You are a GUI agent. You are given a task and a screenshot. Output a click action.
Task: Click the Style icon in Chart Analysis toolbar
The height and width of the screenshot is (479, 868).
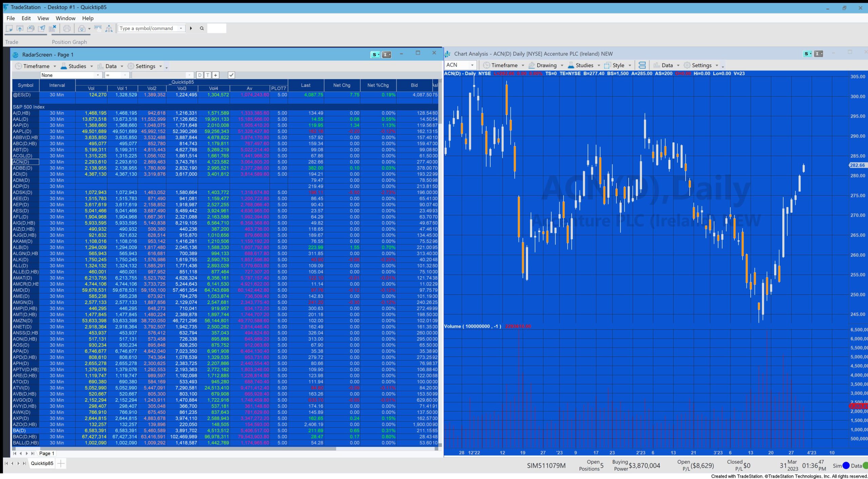coord(607,65)
